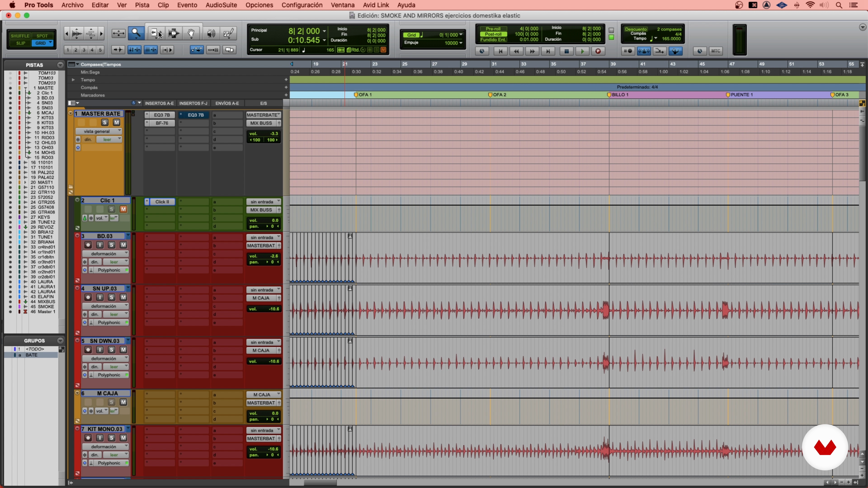Solo the MASTER BATE track
Viewport: 868px width, 488px height.
tap(105, 123)
